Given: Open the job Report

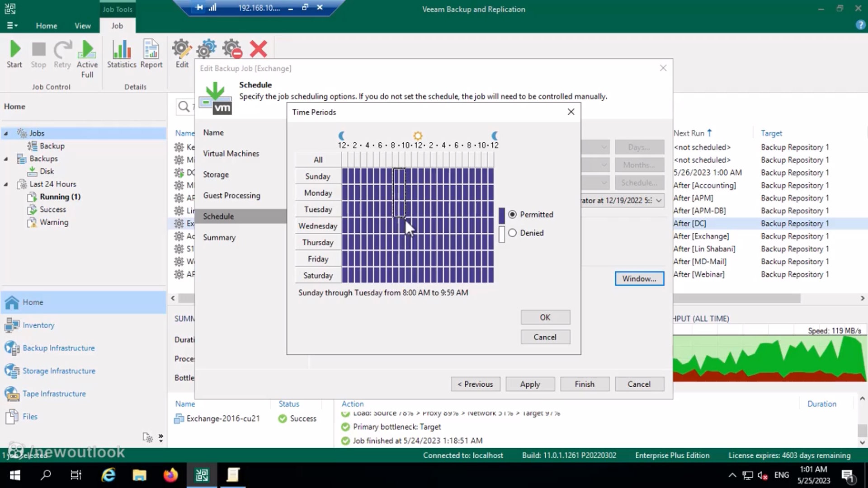Looking at the screenshot, I should tap(151, 54).
